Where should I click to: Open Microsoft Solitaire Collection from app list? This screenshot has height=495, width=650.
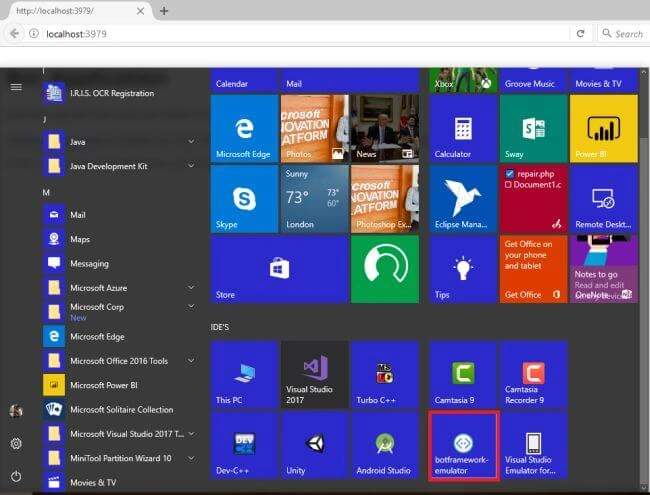coord(119,410)
